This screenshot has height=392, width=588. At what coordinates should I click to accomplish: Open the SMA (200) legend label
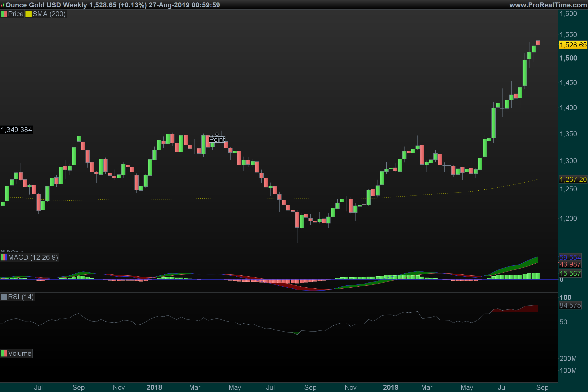(x=49, y=14)
